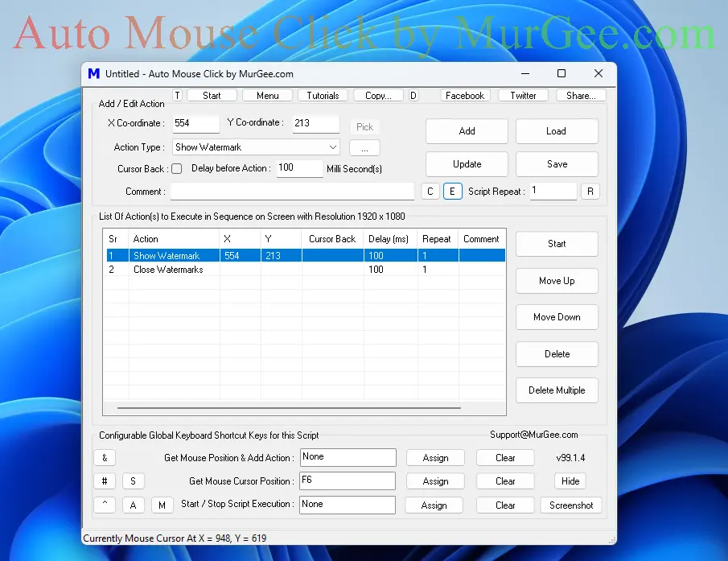The image size is (728, 561).
Task: Clear the Get Mouse Position & Add Action shortcut
Action: click(x=505, y=458)
